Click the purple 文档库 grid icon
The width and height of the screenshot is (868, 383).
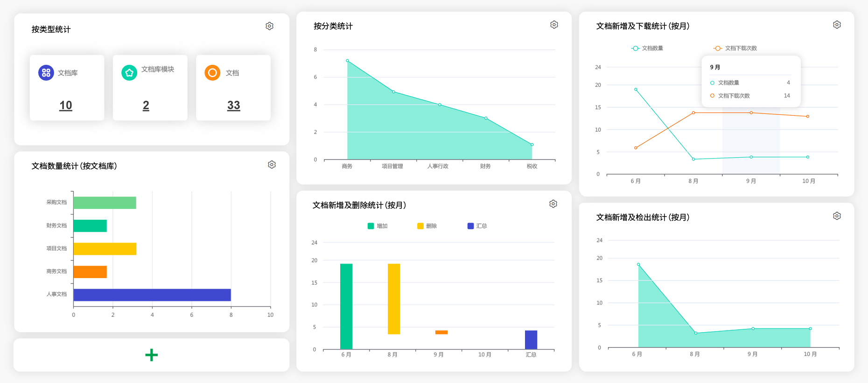coord(46,73)
